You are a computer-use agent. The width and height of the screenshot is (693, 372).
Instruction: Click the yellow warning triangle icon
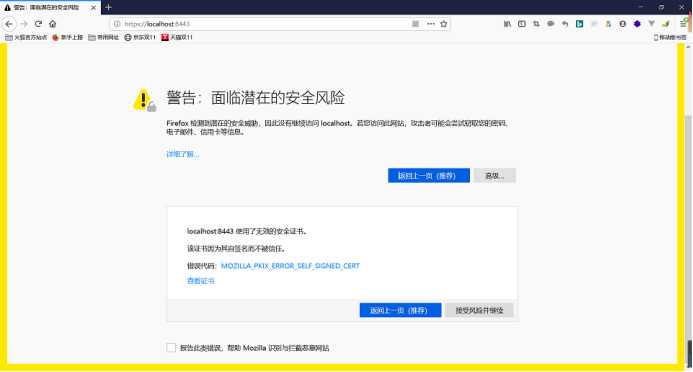[x=144, y=100]
